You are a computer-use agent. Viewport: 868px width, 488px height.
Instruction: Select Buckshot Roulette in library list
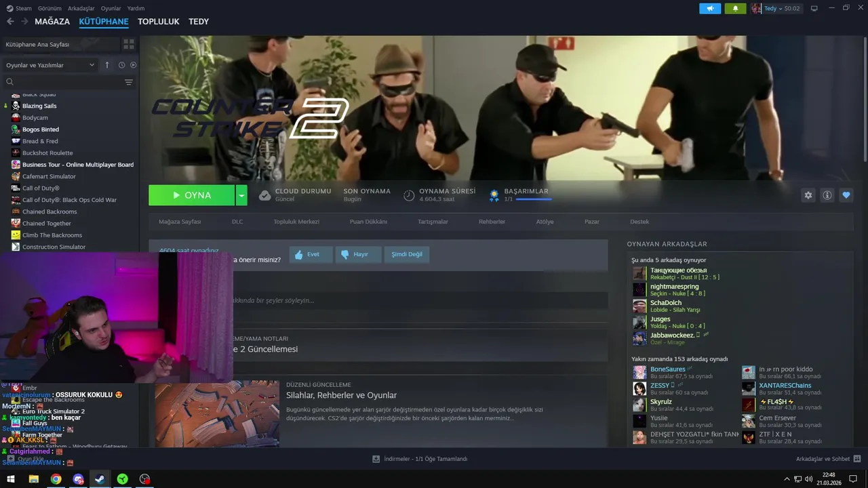click(47, 153)
